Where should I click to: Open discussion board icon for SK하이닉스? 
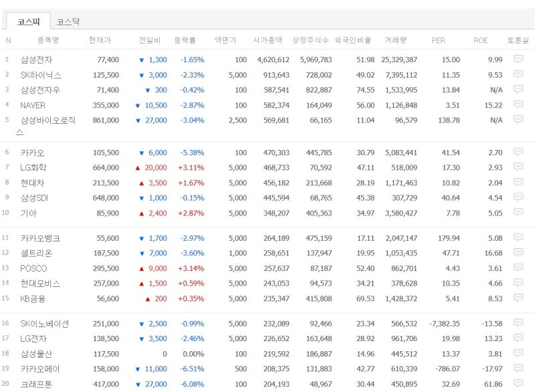(x=518, y=74)
